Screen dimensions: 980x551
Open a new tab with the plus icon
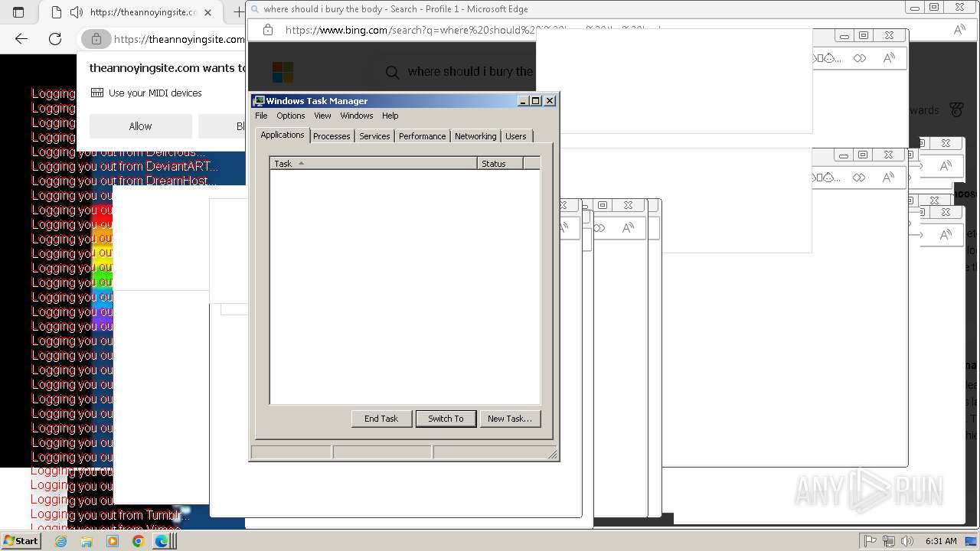pyautogui.click(x=238, y=12)
